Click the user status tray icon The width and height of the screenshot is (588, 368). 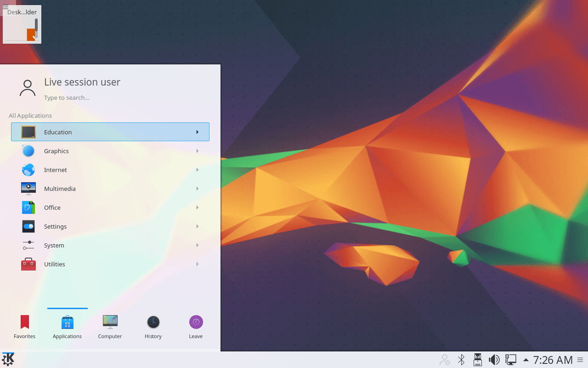point(445,360)
